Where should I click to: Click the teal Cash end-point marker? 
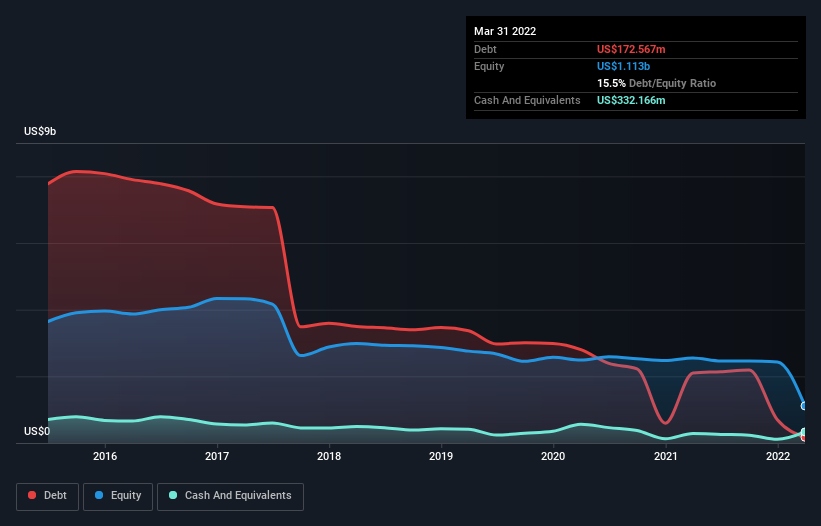click(804, 432)
